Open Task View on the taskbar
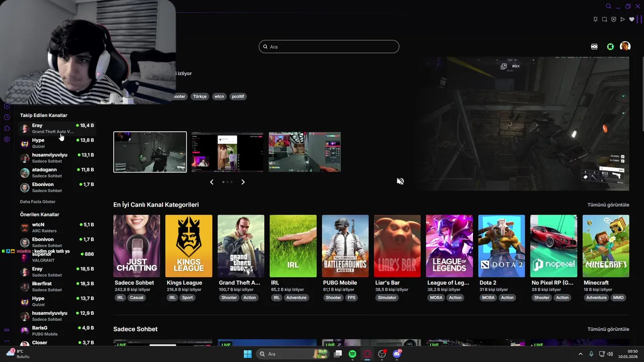The height and width of the screenshot is (362, 644). (338, 354)
